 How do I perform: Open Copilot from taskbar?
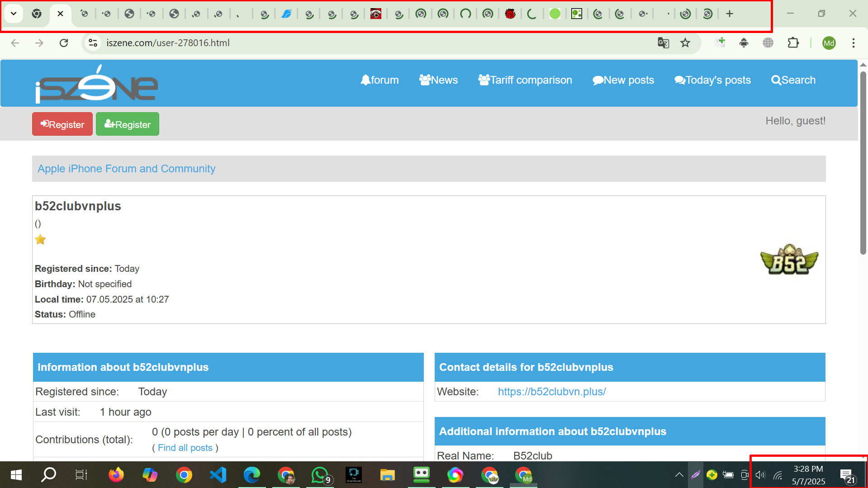(150, 475)
